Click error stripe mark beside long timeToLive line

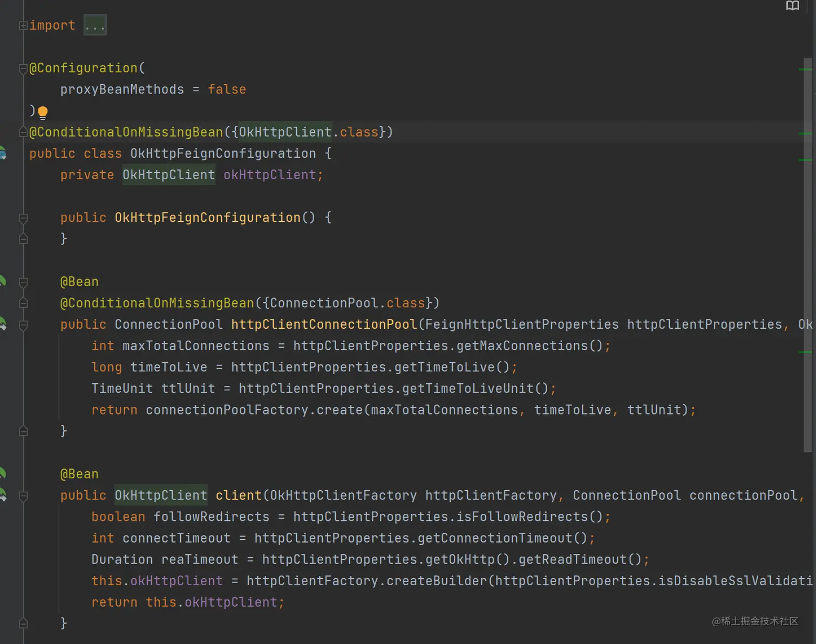coord(805,352)
